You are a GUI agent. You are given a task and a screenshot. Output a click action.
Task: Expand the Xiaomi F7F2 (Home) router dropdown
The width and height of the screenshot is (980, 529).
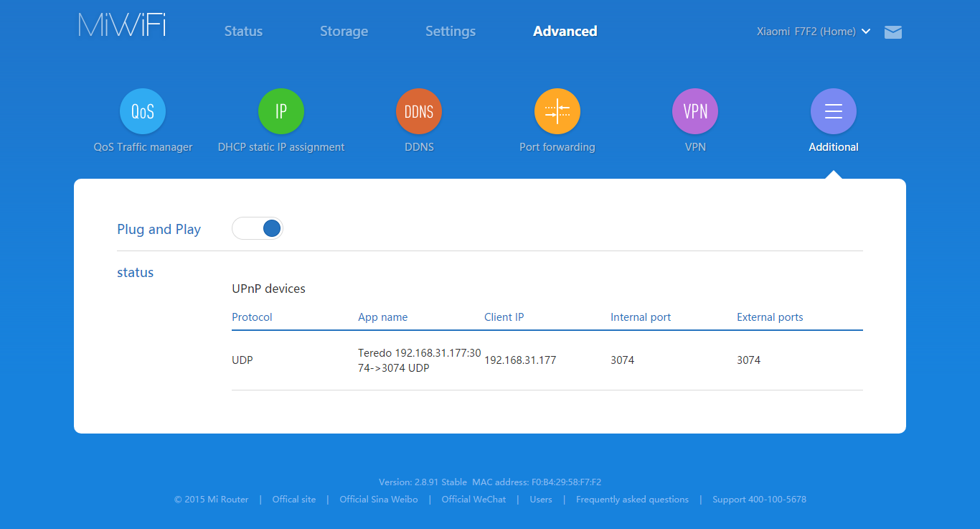(x=814, y=32)
